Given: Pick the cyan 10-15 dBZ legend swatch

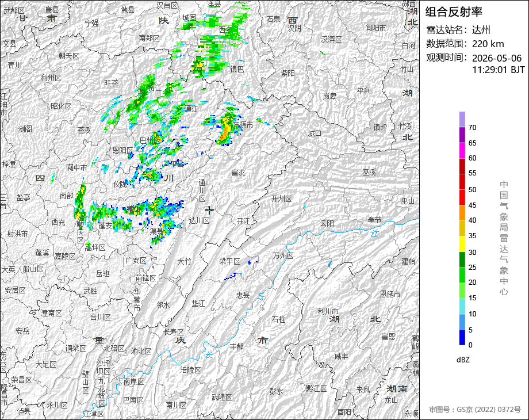Looking at the screenshot, I should click(462, 306).
